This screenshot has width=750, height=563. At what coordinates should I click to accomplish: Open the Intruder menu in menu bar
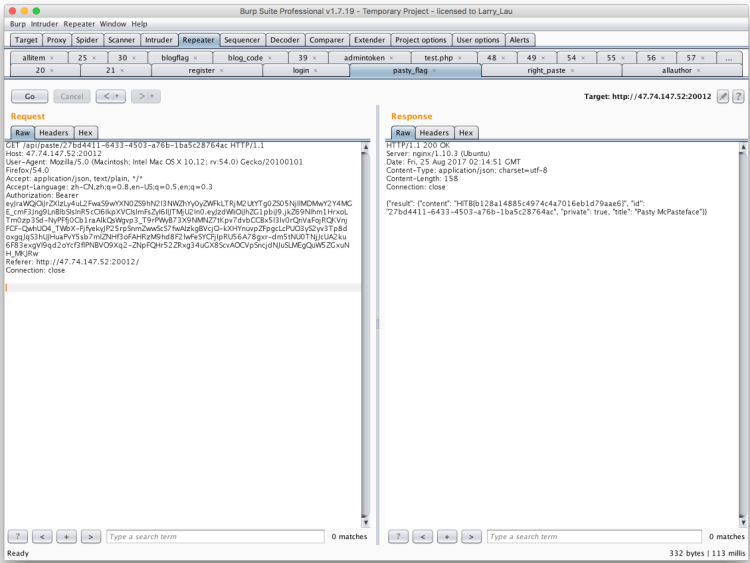tap(44, 23)
